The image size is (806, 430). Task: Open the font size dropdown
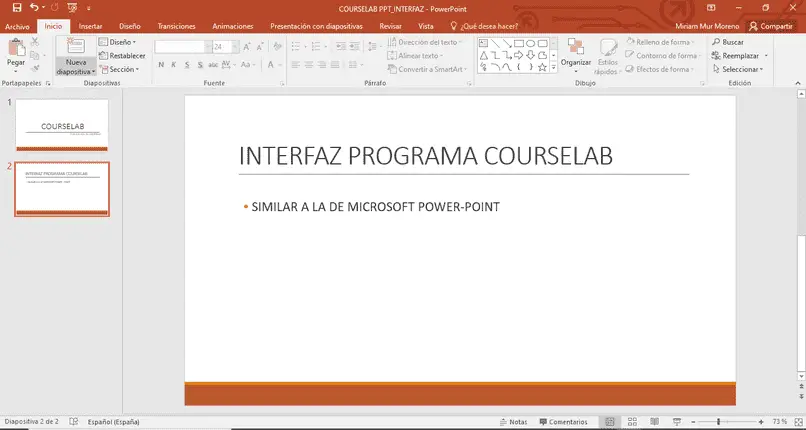tap(236, 47)
